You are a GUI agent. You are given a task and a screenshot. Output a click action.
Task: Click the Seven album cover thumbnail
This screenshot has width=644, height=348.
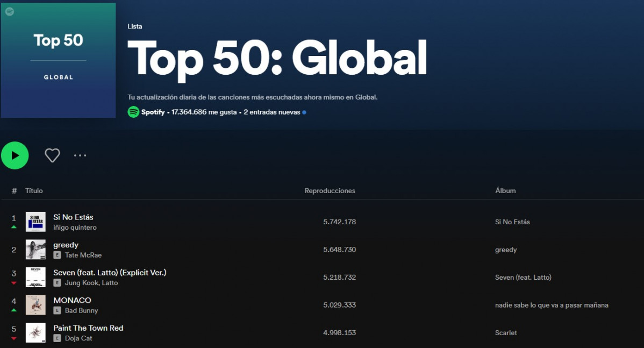[35, 278]
